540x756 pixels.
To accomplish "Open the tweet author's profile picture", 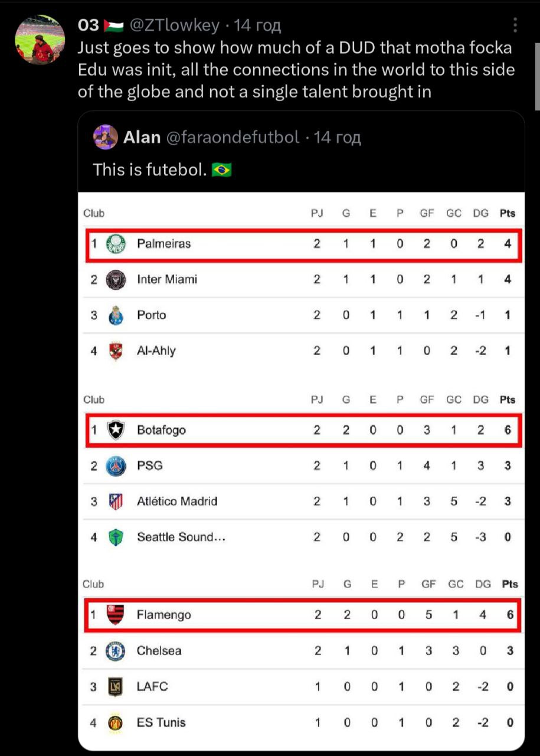I will pos(40,40).
